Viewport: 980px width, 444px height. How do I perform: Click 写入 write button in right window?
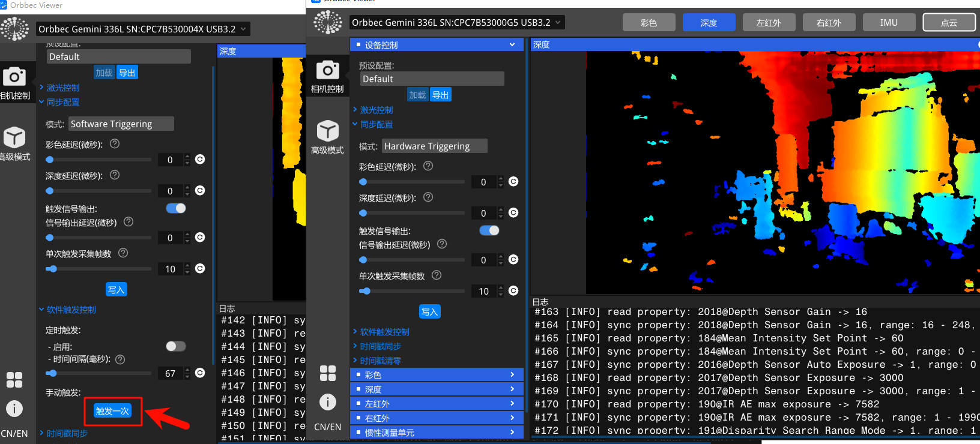(429, 312)
